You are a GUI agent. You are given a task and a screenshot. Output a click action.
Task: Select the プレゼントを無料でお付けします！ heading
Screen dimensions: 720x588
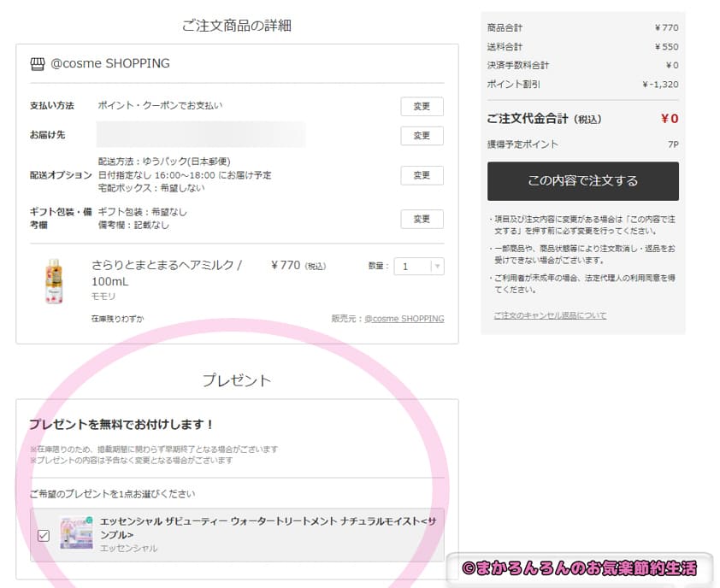121,424
